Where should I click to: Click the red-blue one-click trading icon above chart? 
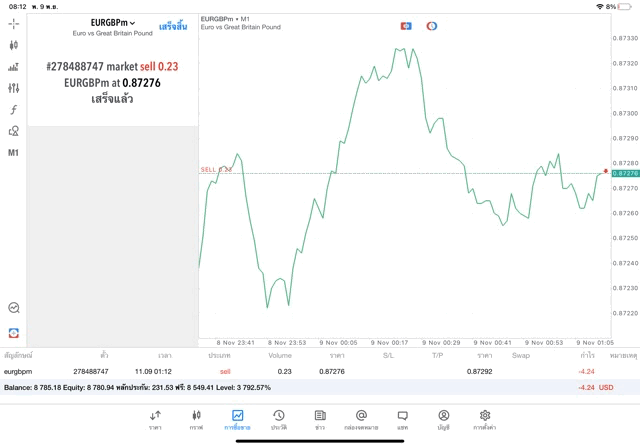[x=406, y=26]
